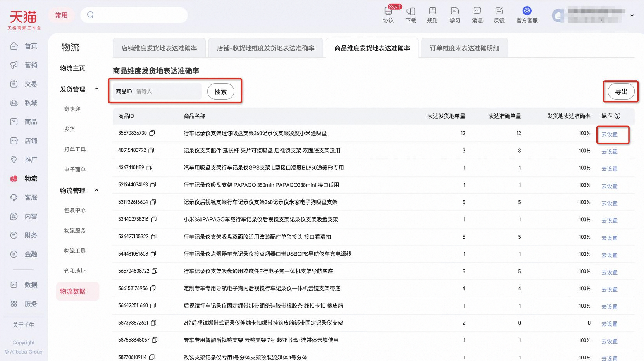Click the 搜索 button

[x=220, y=91]
